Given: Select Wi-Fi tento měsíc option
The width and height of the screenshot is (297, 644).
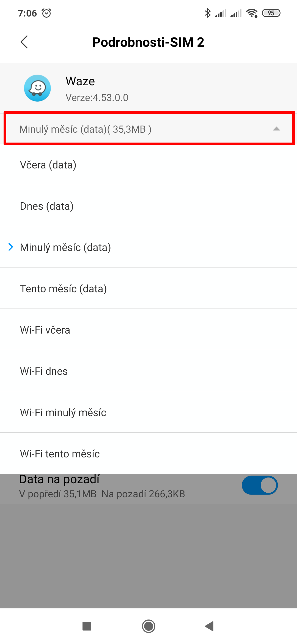Looking at the screenshot, I should 60,454.
